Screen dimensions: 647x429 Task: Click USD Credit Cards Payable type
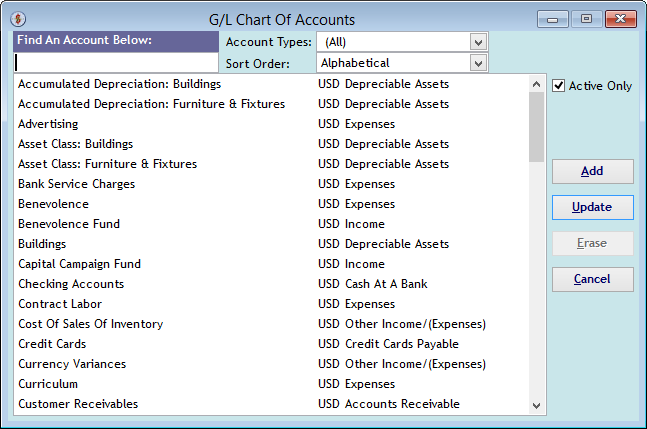[388, 344]
